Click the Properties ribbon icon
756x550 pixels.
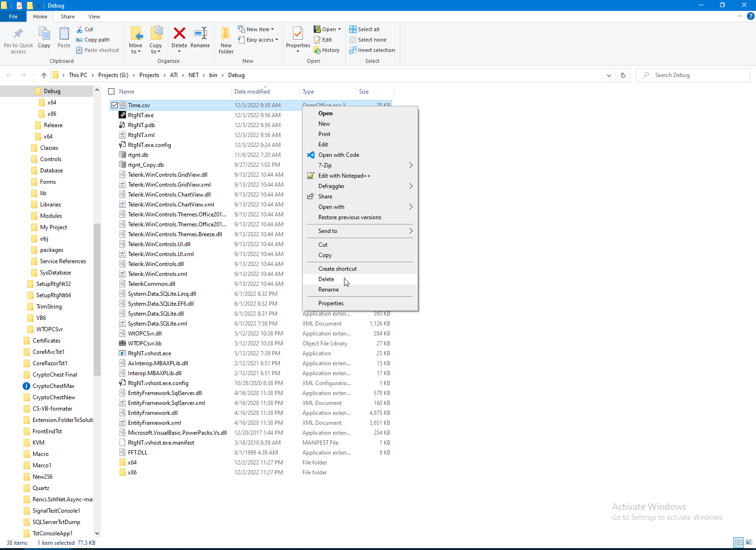(298, 34)
